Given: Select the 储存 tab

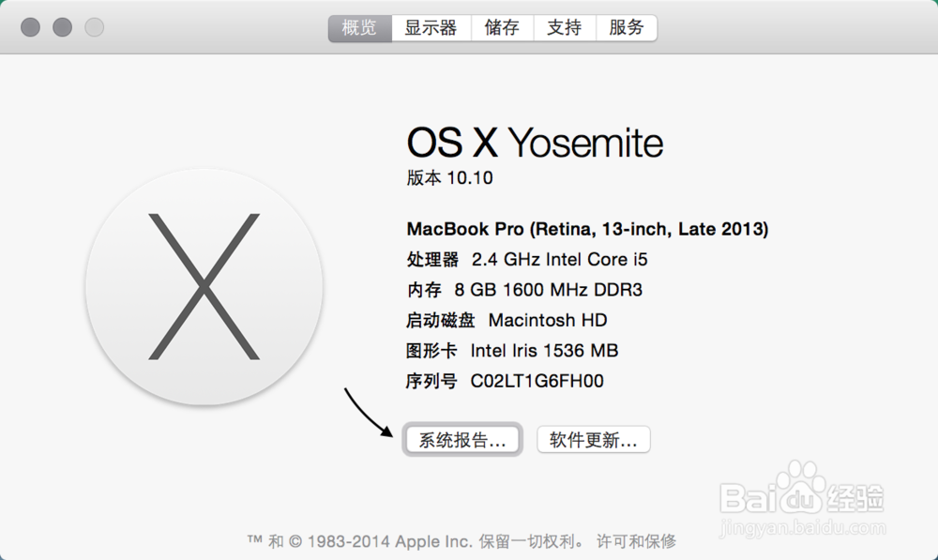Looking at the screenshot, I should [x=502, y=28].
